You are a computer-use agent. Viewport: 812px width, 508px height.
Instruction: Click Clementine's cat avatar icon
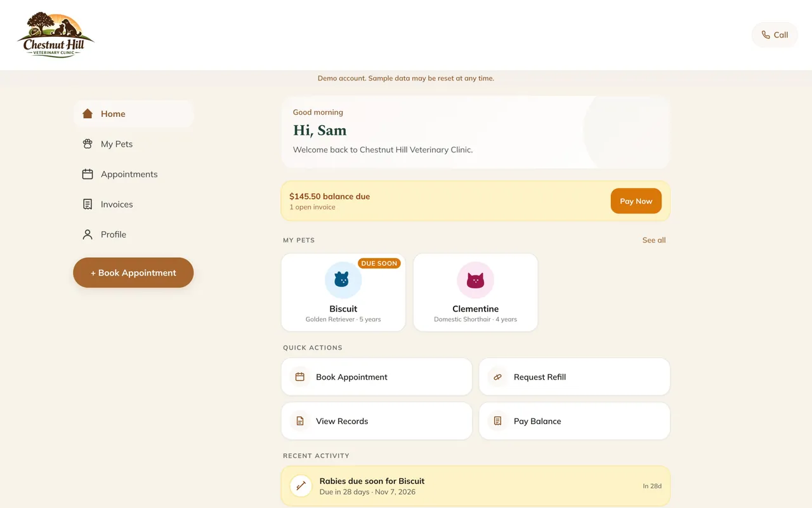pyautogui.click(x=475, y=280)
